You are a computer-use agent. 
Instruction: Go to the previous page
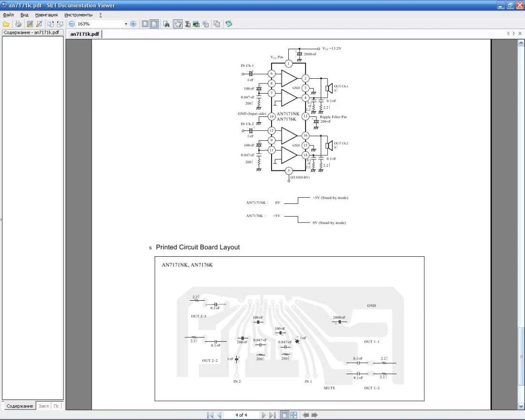220,415
